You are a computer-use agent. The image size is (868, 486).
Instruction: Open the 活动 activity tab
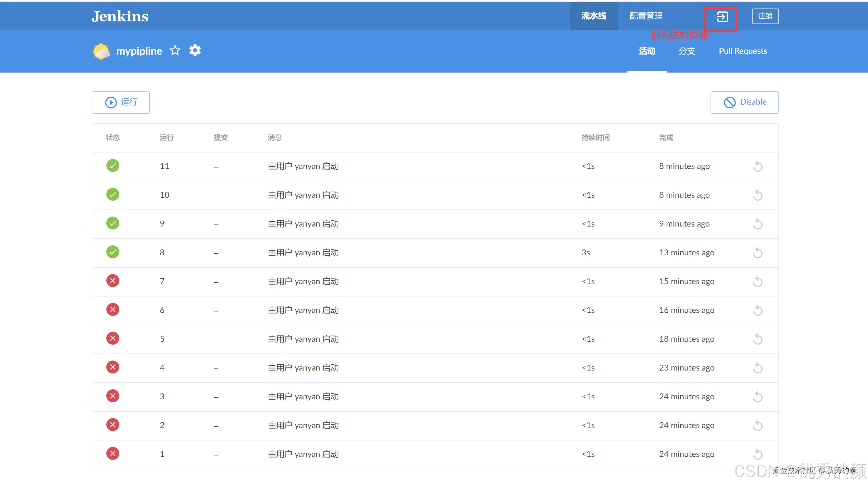click(647, 51)
